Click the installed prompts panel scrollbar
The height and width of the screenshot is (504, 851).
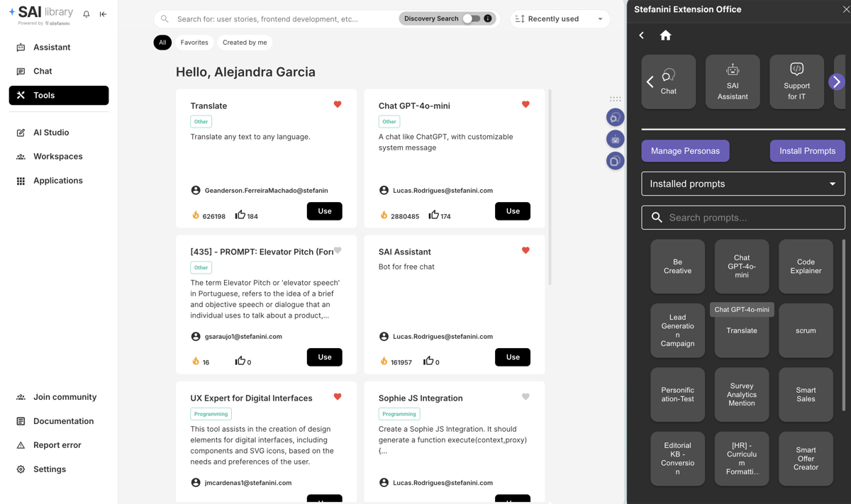(x=844, y=325)
